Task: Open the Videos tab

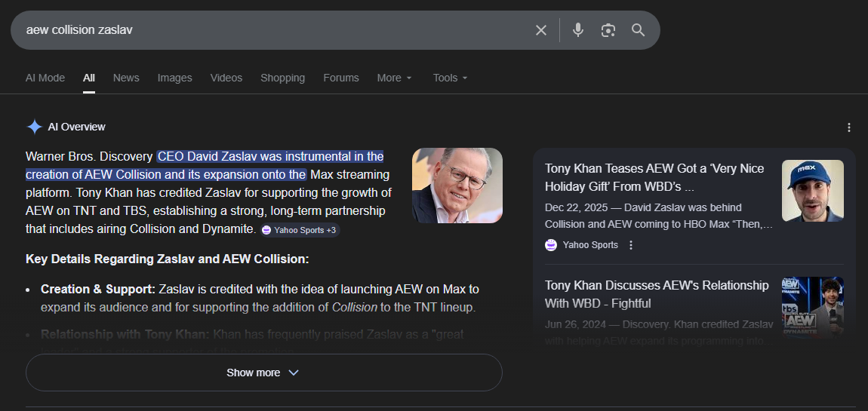Action: pos(226,78)
